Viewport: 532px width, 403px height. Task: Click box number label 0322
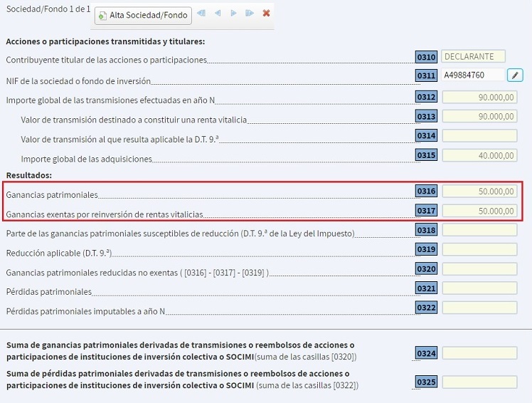click(426, 308)
